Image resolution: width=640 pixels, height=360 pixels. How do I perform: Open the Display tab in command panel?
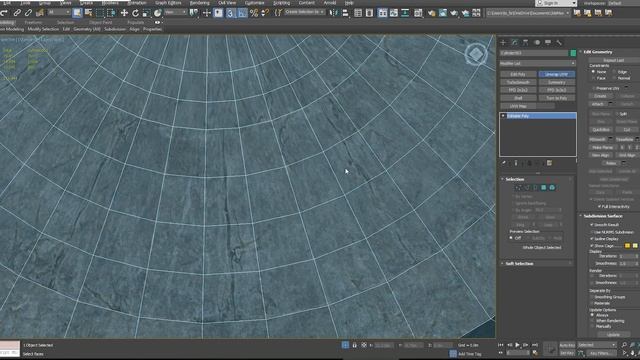[548, 42]
